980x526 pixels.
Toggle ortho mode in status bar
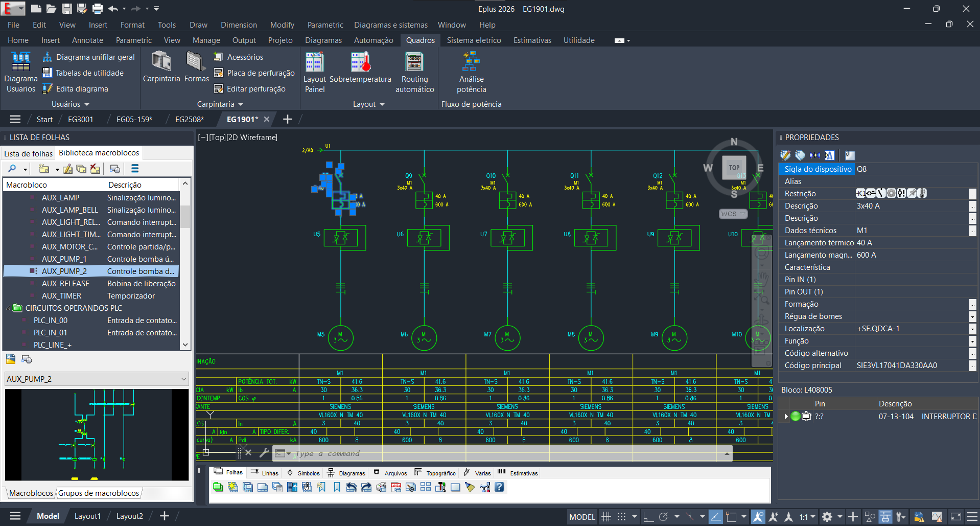click(648, 517)
